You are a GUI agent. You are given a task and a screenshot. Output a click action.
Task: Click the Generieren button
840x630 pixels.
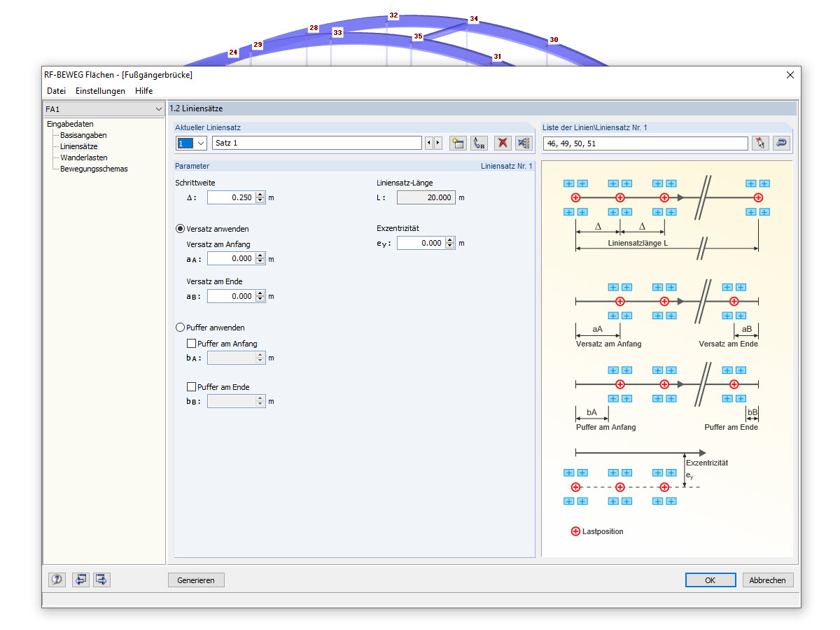coord(196,580)
